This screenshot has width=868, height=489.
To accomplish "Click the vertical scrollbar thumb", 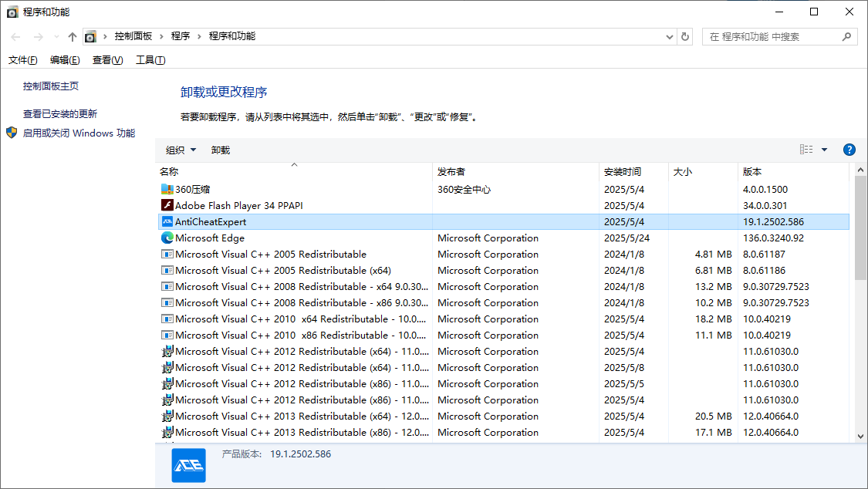I will point(860,228).
